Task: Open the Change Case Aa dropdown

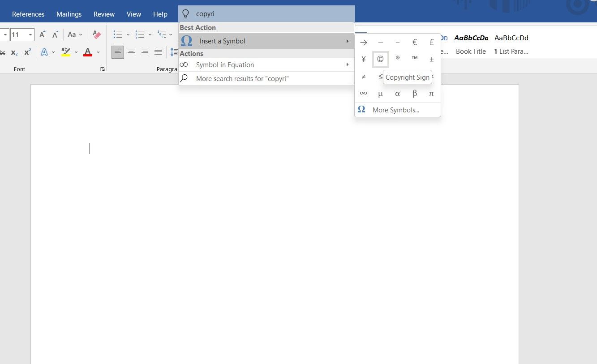Action: [x=75, y=34]
